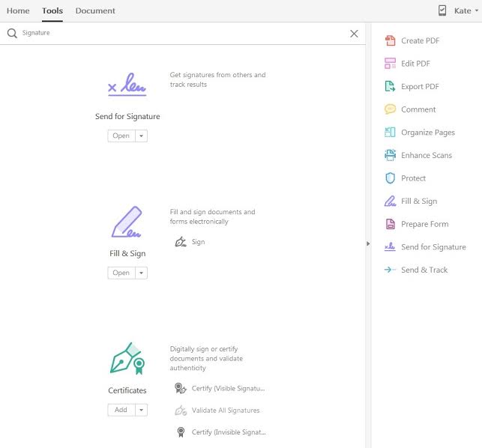482x448 pixels.
Task: Click the large Send for Signature icon
Action: coord(127,84)
